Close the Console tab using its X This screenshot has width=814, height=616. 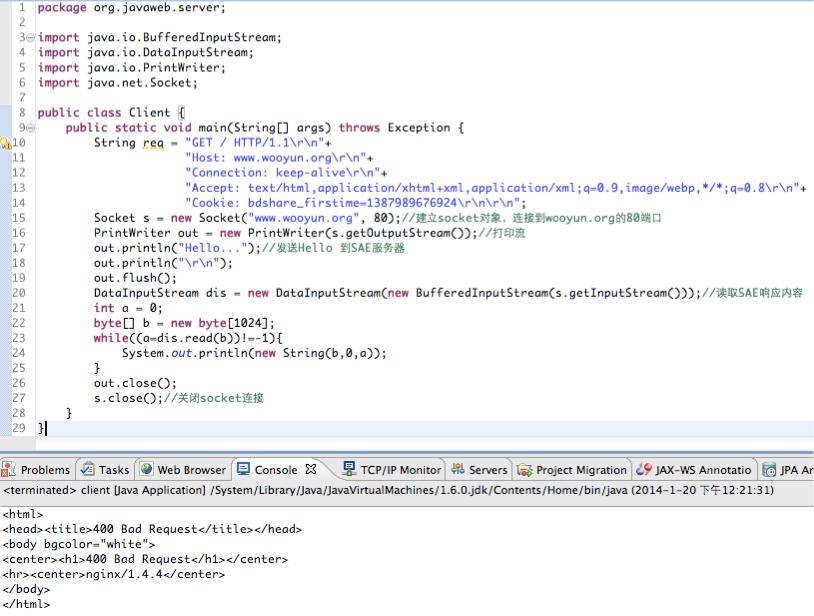tap(311, 469)
